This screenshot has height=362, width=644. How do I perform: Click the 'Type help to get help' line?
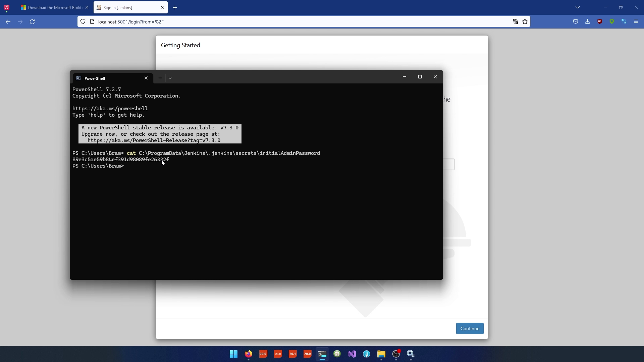pos(108,115)
